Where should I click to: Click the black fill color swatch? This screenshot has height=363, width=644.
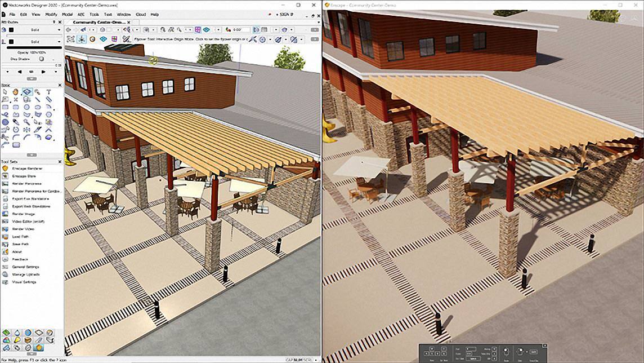[x=11, y=30]
